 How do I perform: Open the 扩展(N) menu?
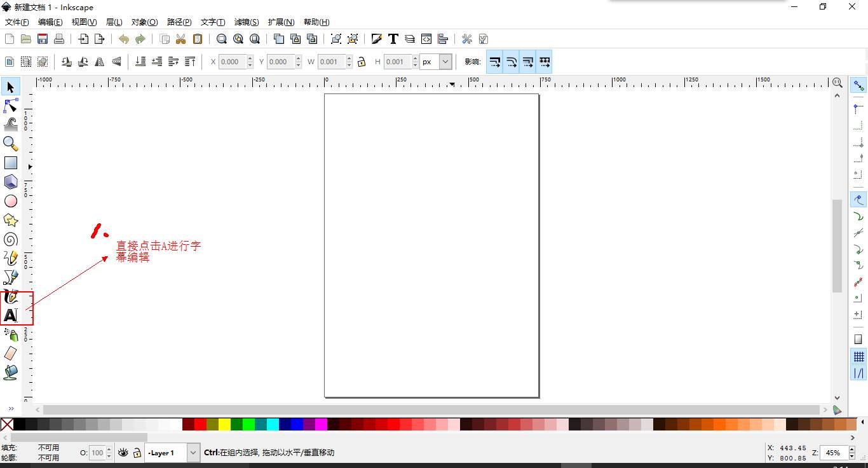[x=281, y=22]
